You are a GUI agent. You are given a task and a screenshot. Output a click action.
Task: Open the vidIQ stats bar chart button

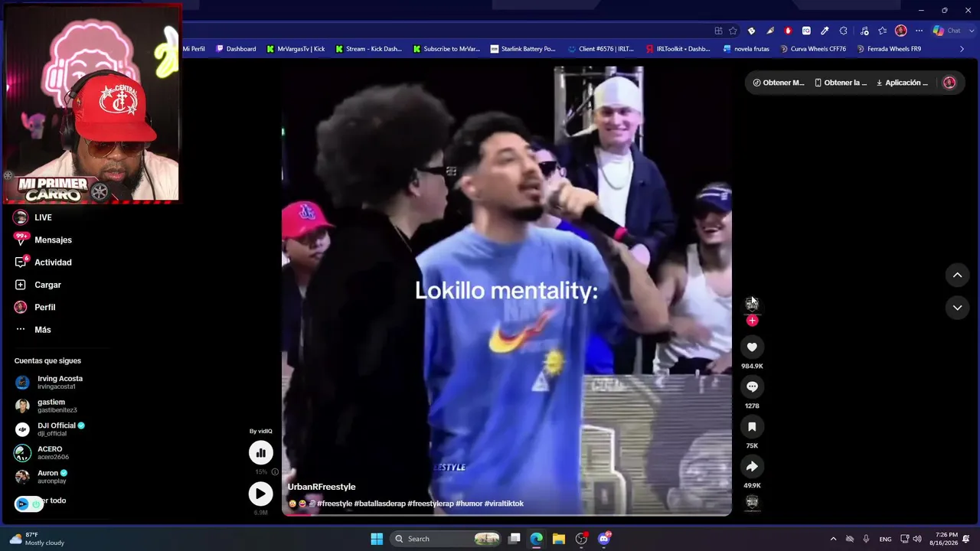pos(261,453)
